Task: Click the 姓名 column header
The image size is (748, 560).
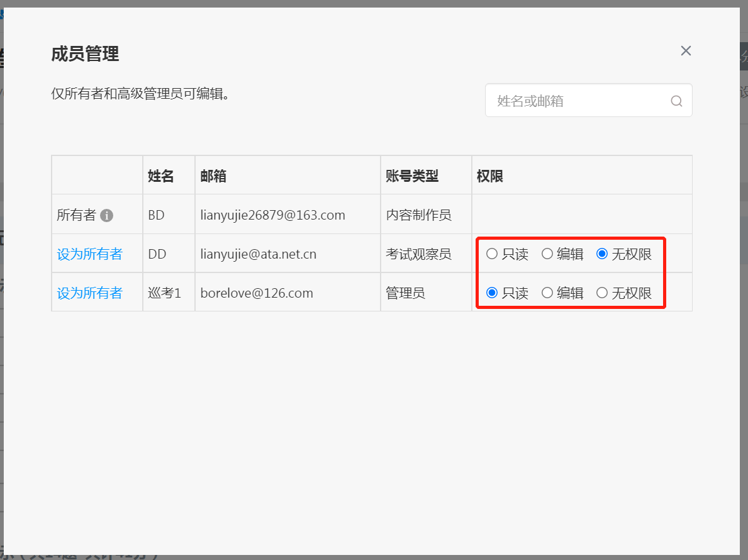Action: (161, 176)
